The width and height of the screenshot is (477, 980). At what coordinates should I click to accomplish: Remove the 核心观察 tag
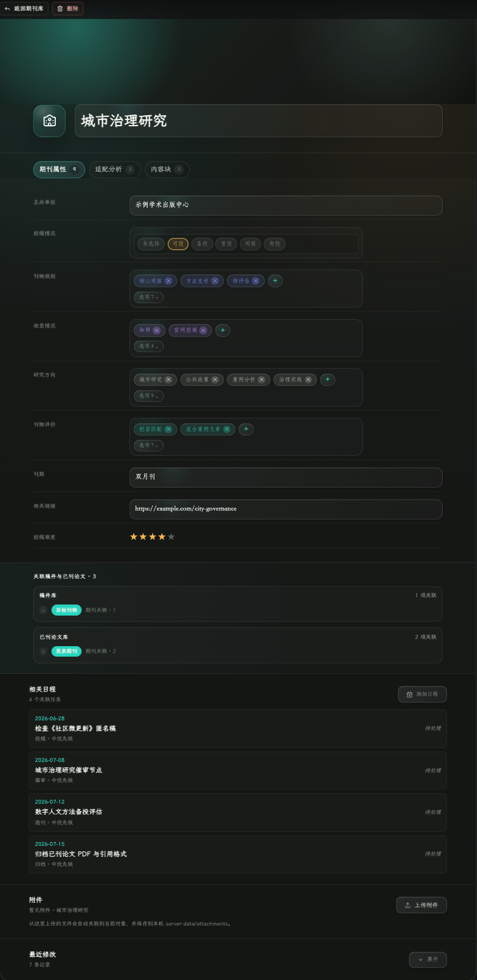click(168, 281)
